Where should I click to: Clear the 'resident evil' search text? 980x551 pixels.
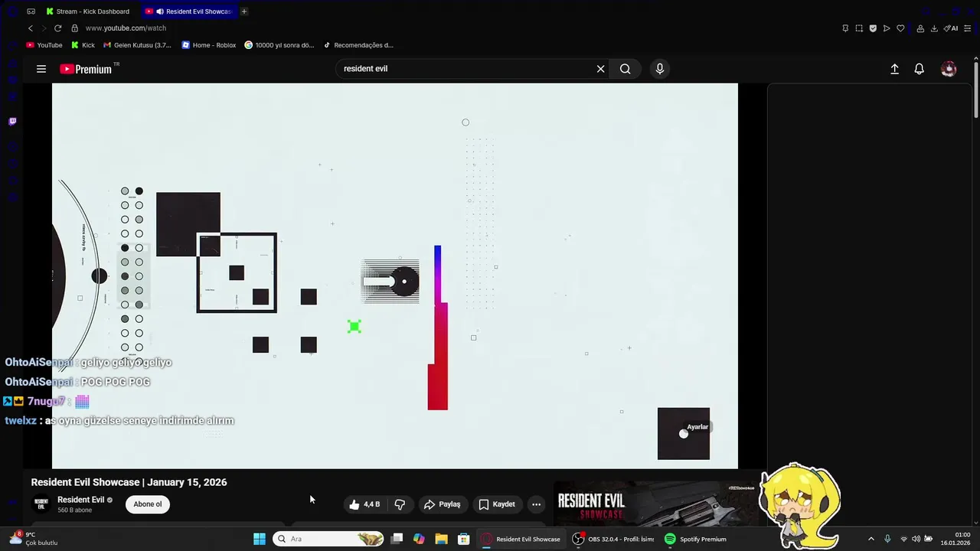601,69
